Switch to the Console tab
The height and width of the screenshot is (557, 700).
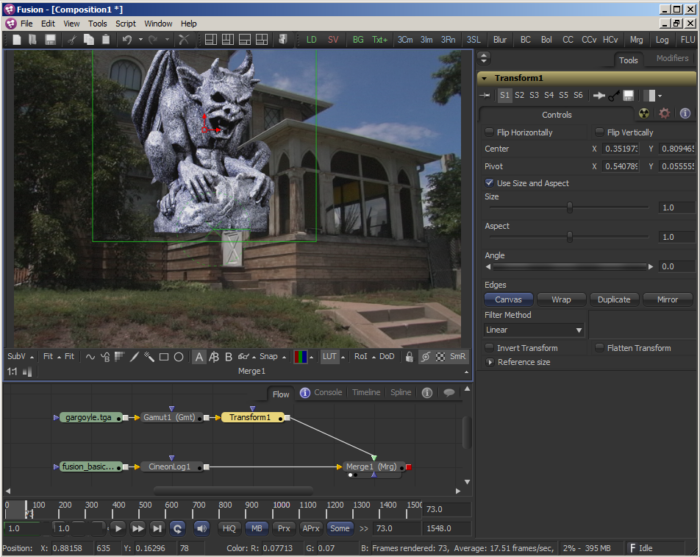(328, 392)
